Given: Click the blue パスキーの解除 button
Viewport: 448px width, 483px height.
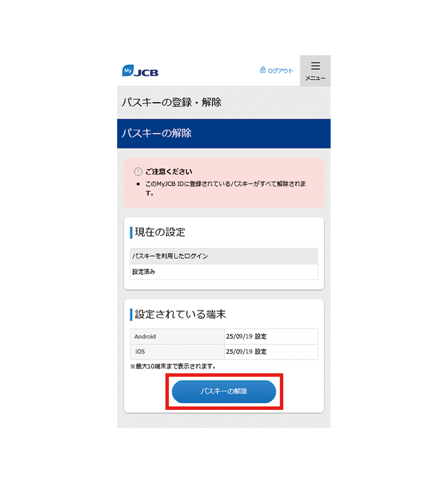Looking at the screenshot, I should 224,391.
